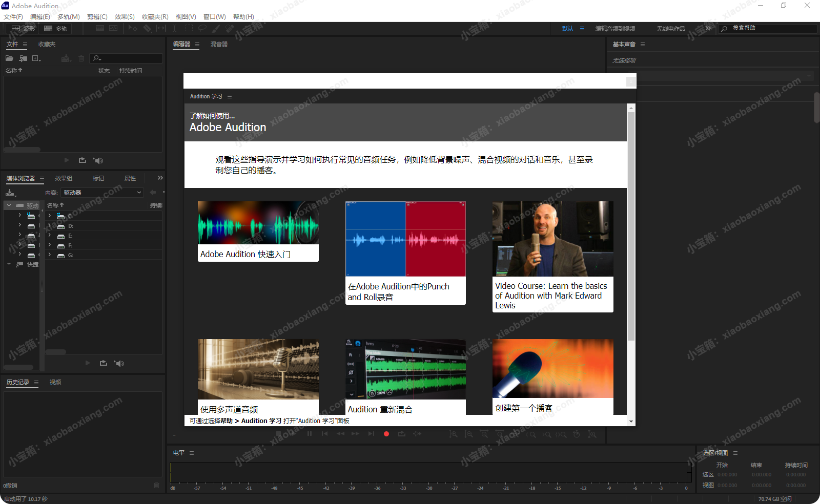
Task: Click the media browser shortcut download icon
Action: 10,193
